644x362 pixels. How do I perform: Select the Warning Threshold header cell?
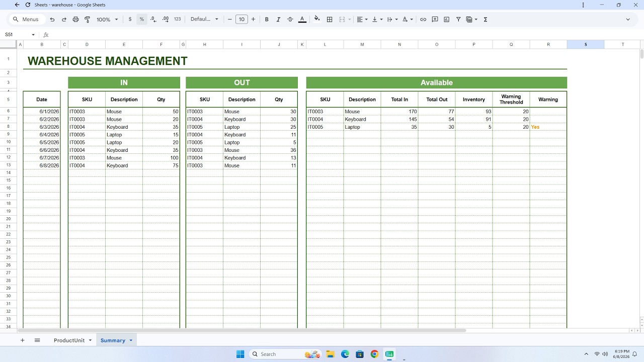(x=511, y=99)
